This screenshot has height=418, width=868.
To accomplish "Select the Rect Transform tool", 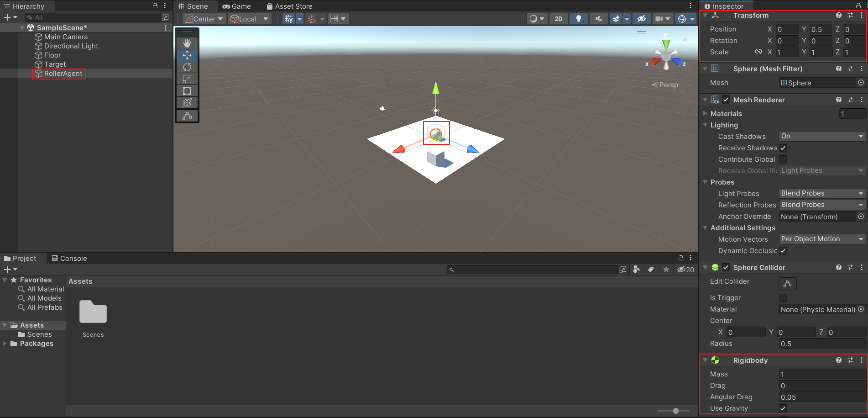I will click(187, 91).
